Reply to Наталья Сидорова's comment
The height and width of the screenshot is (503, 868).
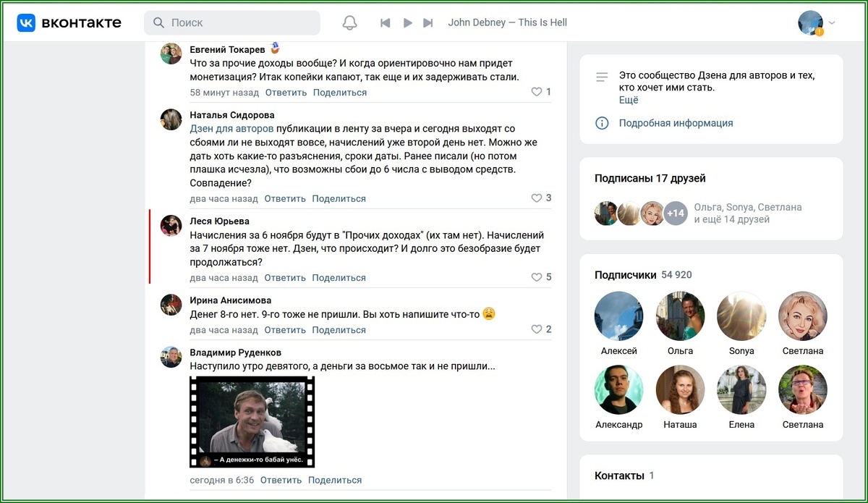coord(284,198)
